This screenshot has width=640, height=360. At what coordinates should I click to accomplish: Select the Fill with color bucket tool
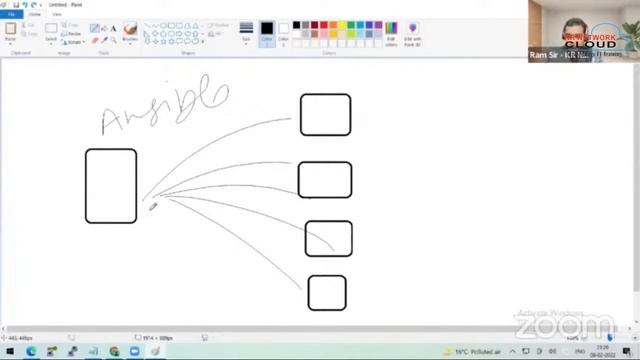[x=104, y=28]
